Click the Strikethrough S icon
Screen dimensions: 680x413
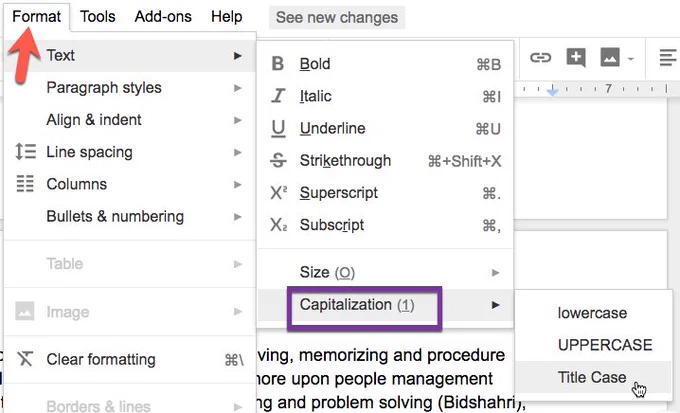pyautogui.click(x=278, y=161)
